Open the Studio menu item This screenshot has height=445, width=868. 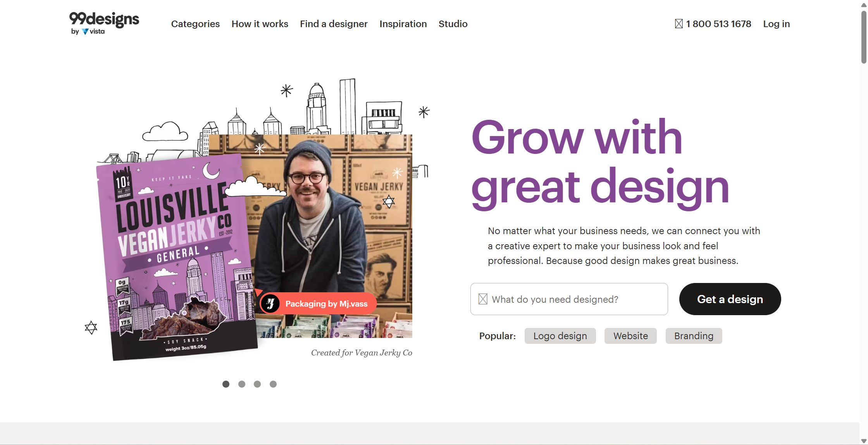(x=453, y=24)
